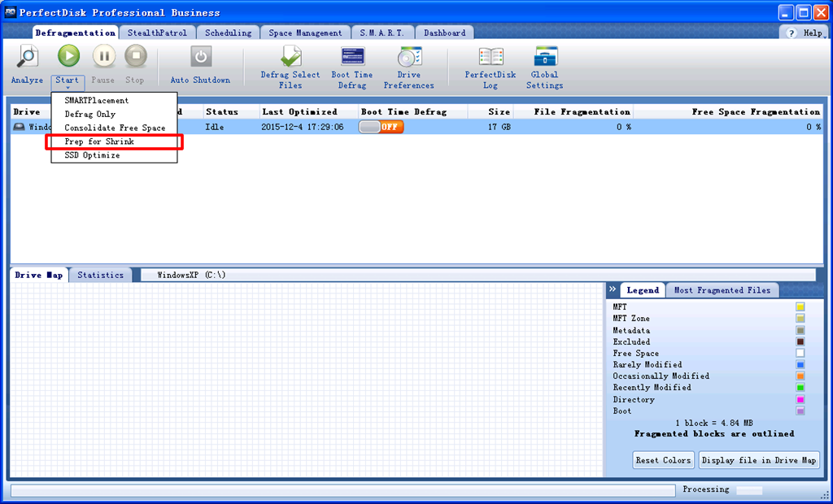The width and height of the screenshot is (833, 504).
Task: Open the Most Fragmented Files tab
Action: [722, 290]
